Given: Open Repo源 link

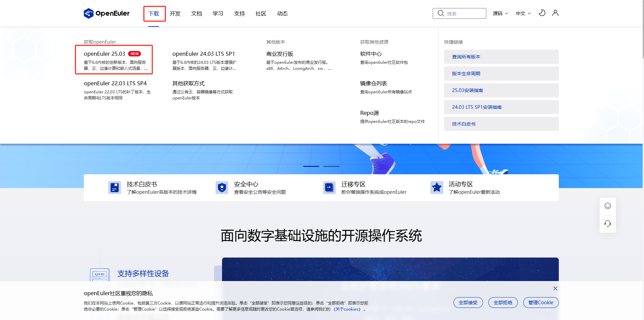Looking at the screenshot, I should [x=370, y=113].
